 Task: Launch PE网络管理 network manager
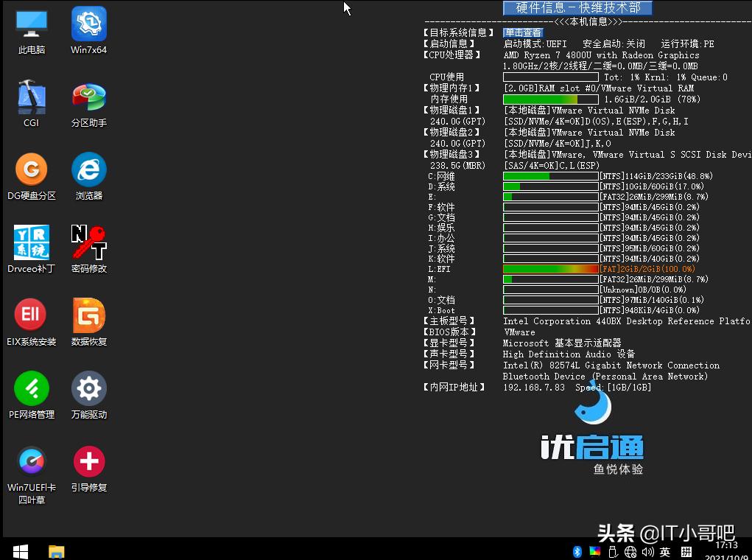click(x=31, y=387)
